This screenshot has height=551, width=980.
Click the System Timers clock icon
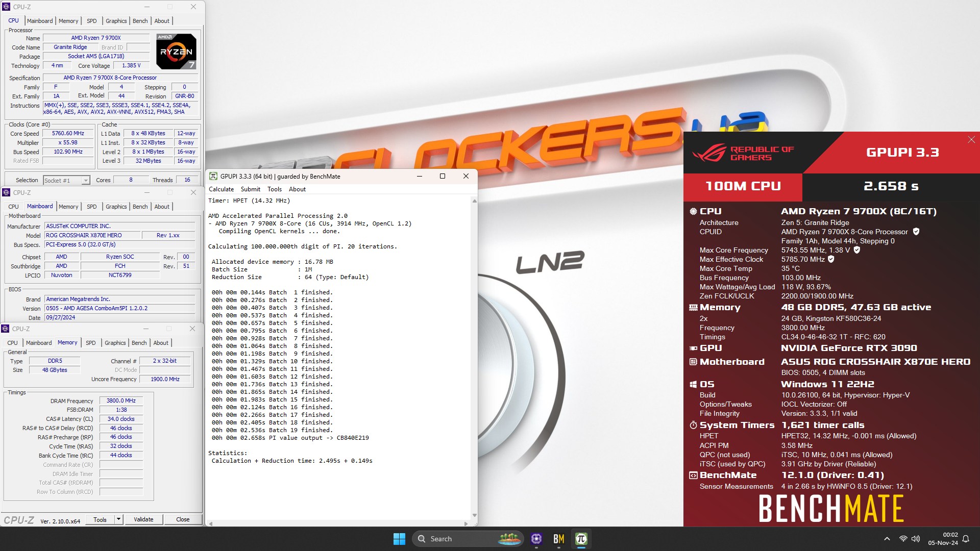[x=693, y=425]
